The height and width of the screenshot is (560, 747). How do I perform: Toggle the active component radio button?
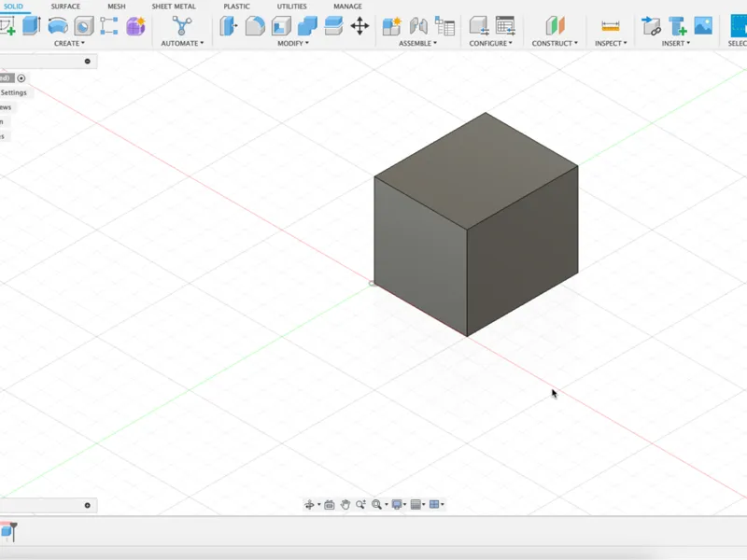[x=21, y=78]
